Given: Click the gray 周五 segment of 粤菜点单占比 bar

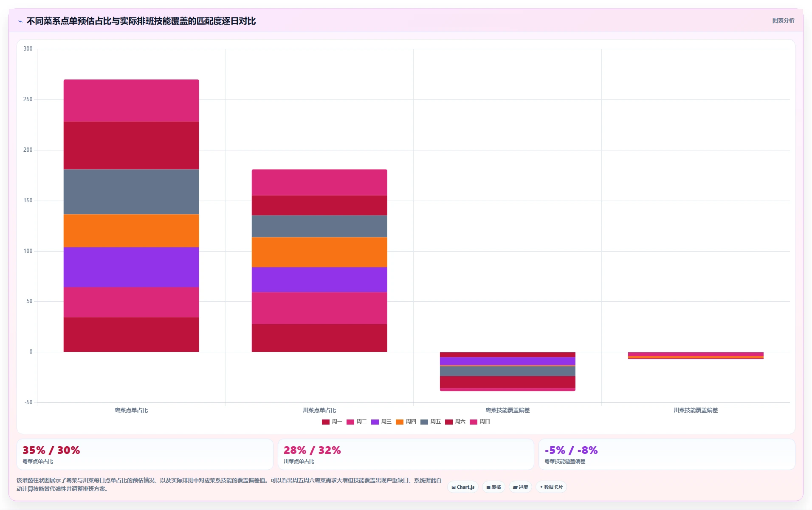Looking at the screenshot, I should point(131,192).
